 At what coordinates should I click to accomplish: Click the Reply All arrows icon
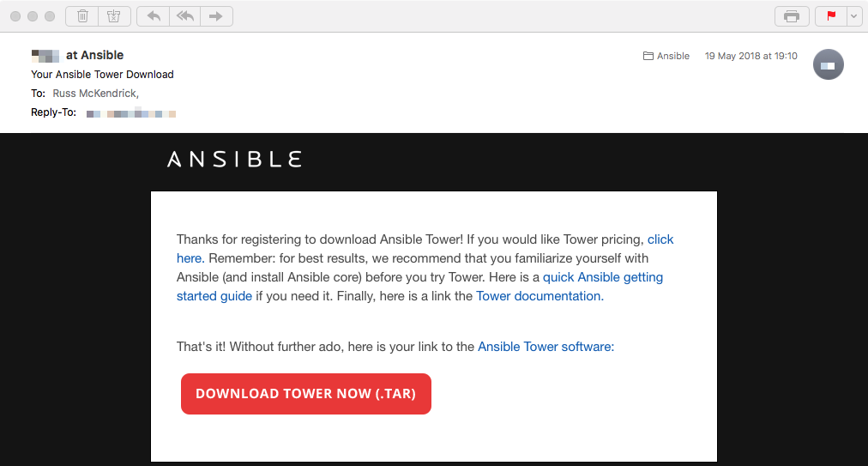click(x=185, y=16)
